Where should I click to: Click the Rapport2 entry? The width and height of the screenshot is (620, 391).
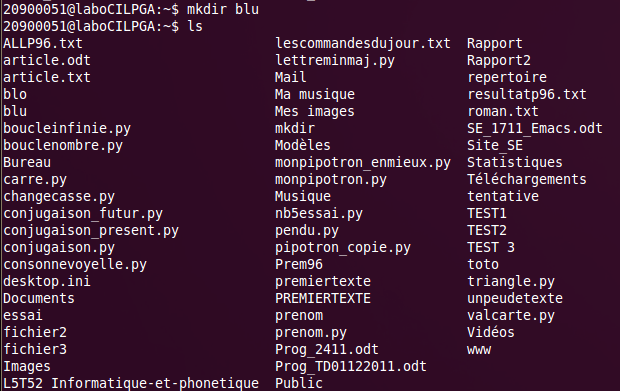(x=499, y=60)
